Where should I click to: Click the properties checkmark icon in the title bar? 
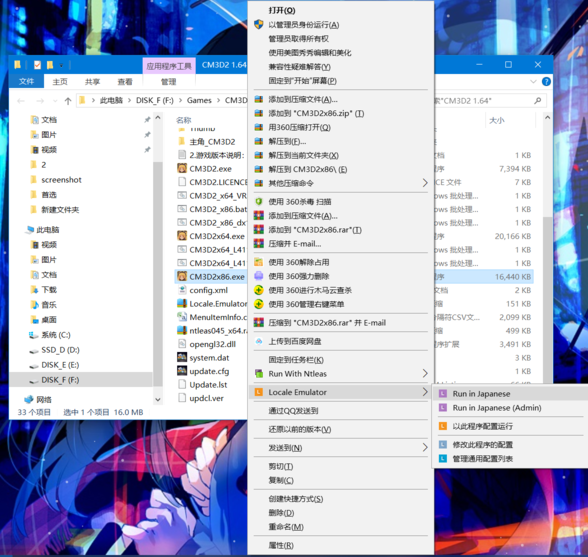pyautogui.click(x=37, y=65)
